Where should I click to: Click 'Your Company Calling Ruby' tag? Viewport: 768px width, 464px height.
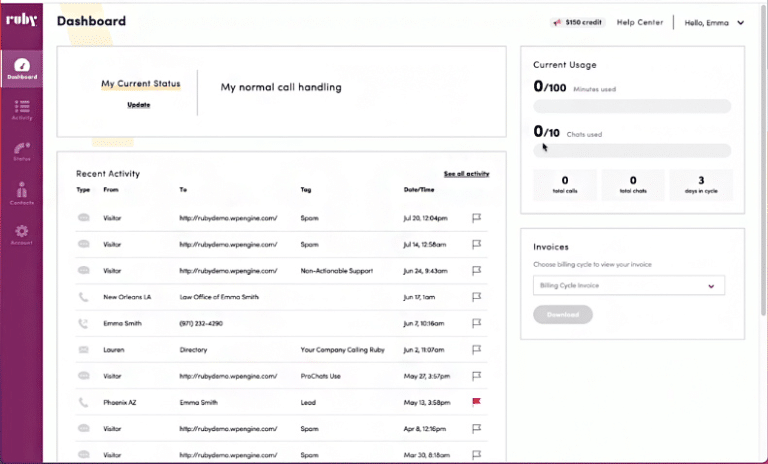tap(342, 350)
